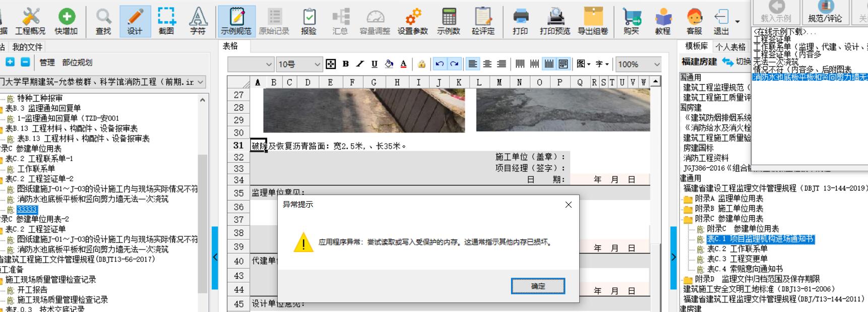Click the lock icon in format toolbar
The width and height of the screenshot is (868, 312).
[421, 64]
